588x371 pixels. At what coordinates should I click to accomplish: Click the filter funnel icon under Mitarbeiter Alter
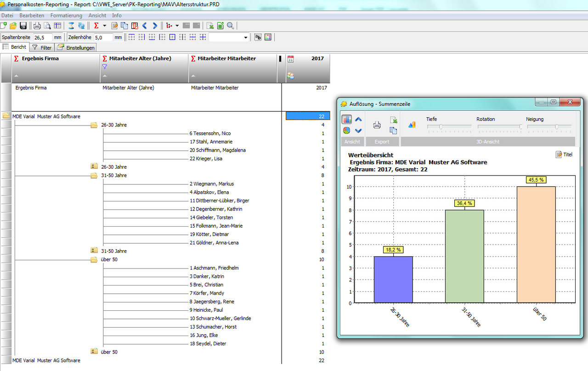(x=104, y=67)
